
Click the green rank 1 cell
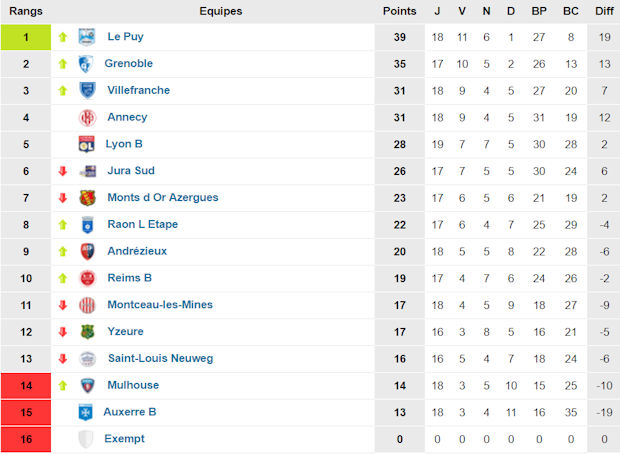[x=26, y=37]
